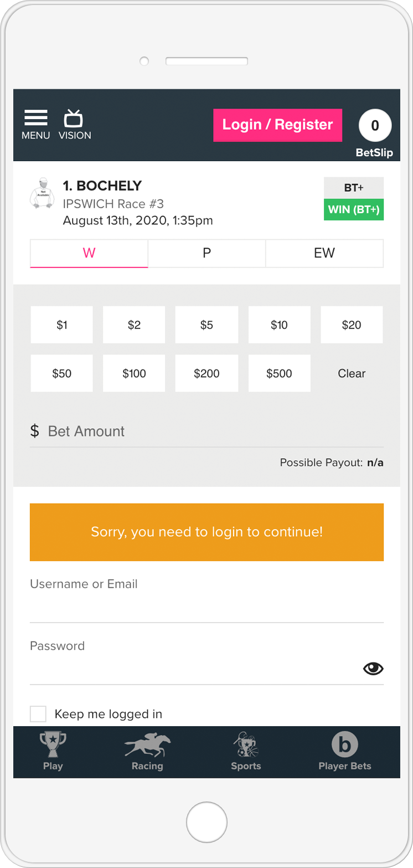Focus the Bet Amount input field
The height and width of the screenshot is (868, 413).
pyautogui.click(x=210, y=432)
